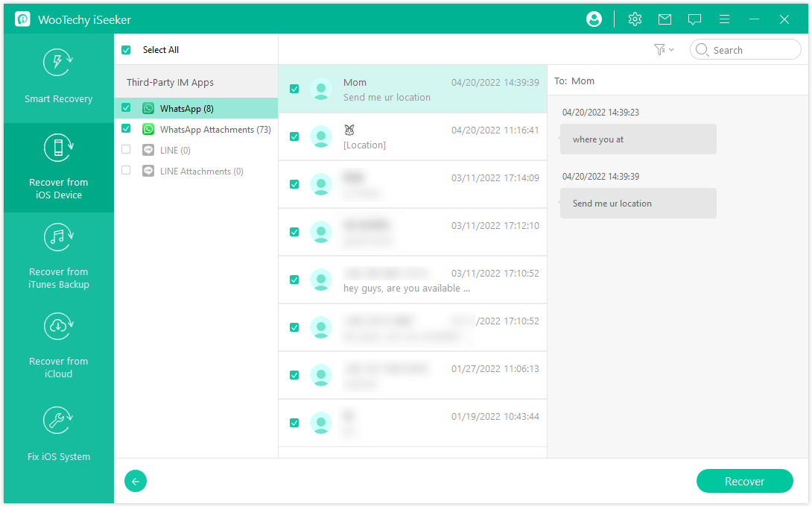The width and height of the screenshot is (812, 507).
Task: Open the feedback chat bubble icon
Action: (694, 19)
